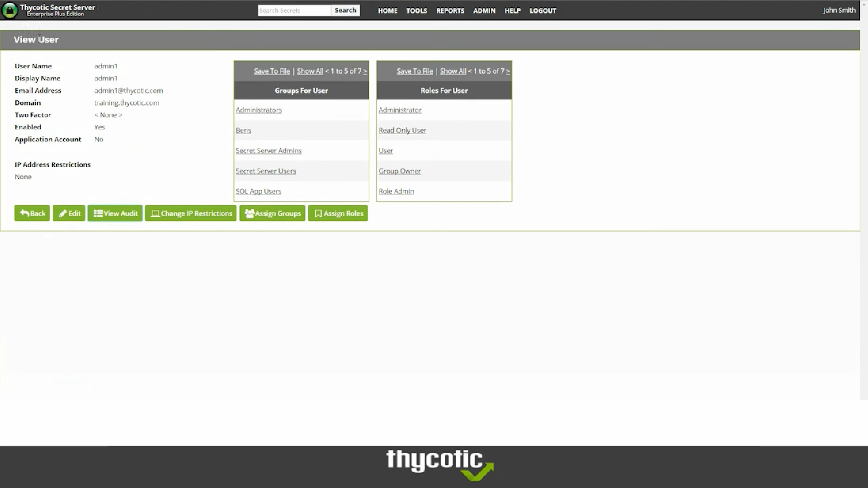Click the Thycotic Secret Server logo

pos(50,10)
